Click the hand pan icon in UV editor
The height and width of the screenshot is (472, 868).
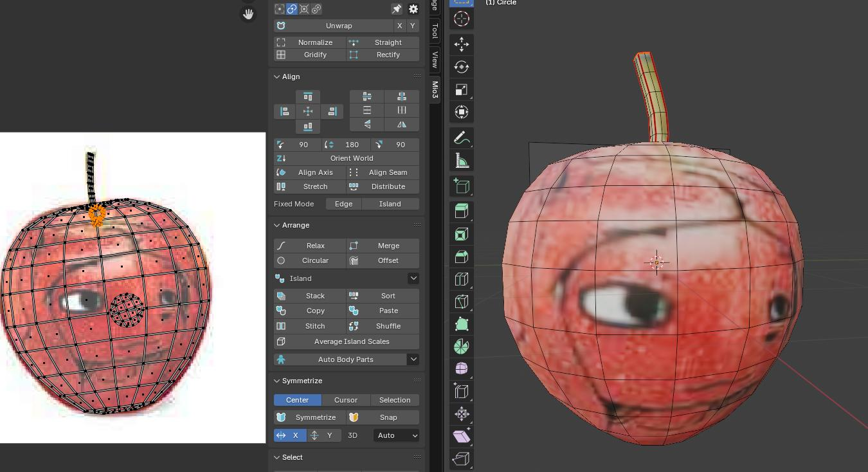(248, 14)
